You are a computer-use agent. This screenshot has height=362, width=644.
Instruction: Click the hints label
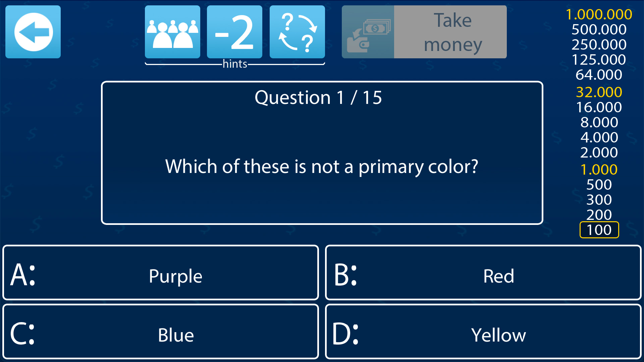(235, 64)
